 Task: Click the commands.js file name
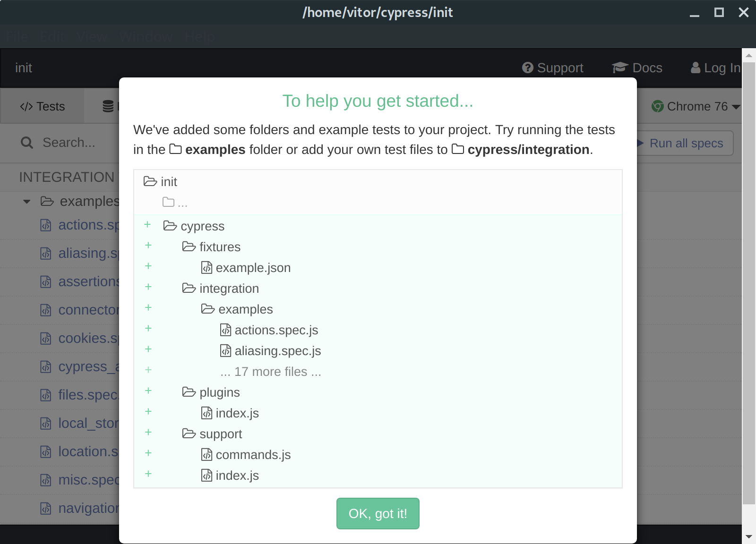253,455
